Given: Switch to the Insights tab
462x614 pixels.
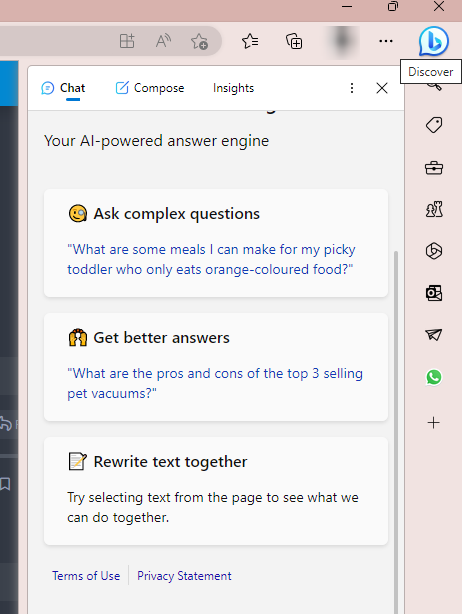Looking at the screenshot, I should tap(233, 88).
